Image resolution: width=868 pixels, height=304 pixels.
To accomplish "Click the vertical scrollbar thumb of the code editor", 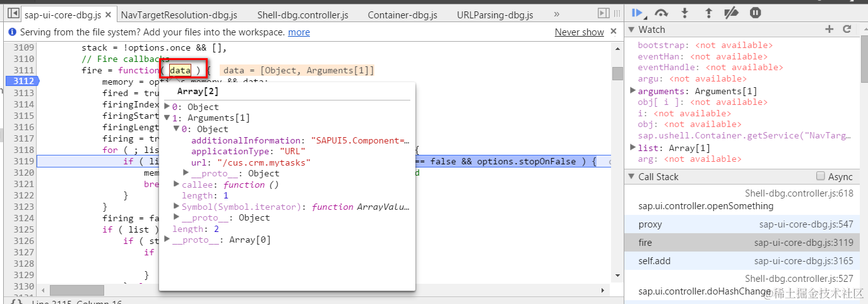I will (617, 73).
